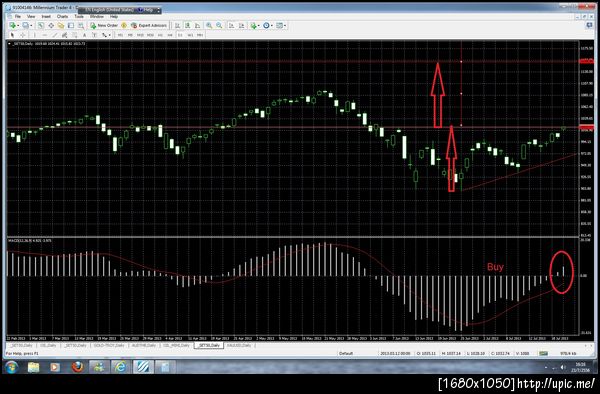Open the View menu
The image size is (600, 394).
[31, 16]
